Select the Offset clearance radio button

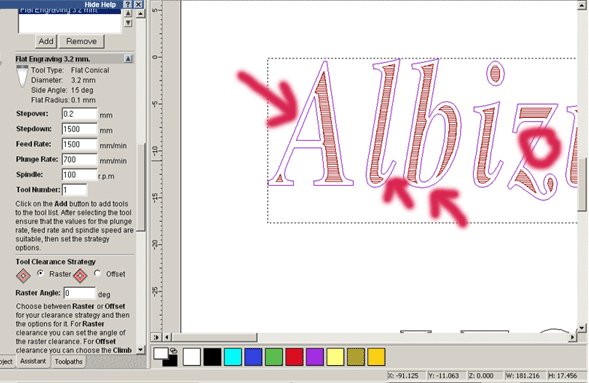coord(97,274)
